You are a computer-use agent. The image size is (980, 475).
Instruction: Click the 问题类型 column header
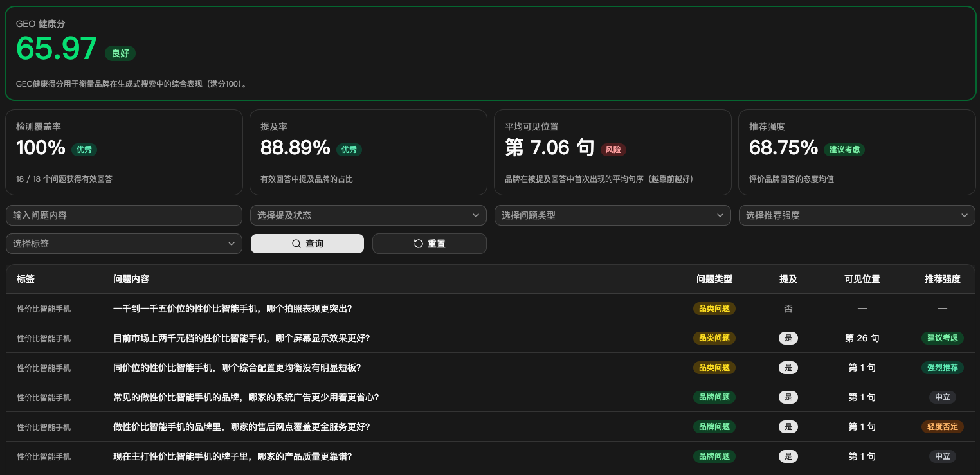tap(714, 279)
